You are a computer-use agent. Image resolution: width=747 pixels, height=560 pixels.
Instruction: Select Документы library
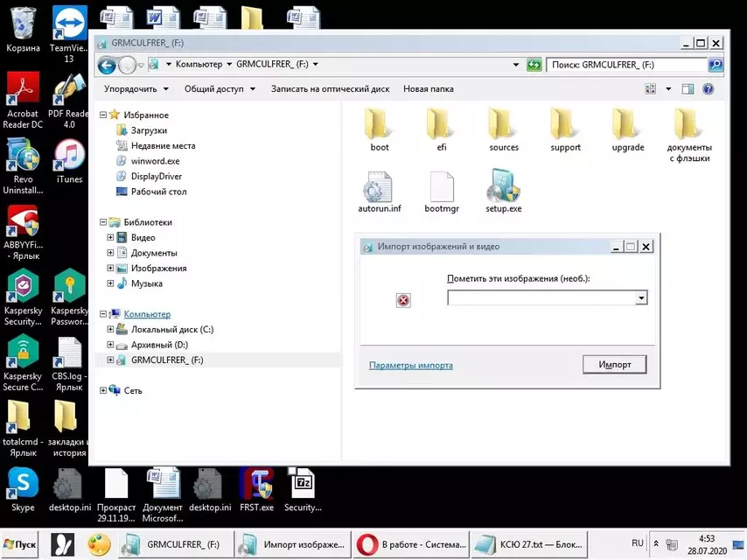click(147, 253)
